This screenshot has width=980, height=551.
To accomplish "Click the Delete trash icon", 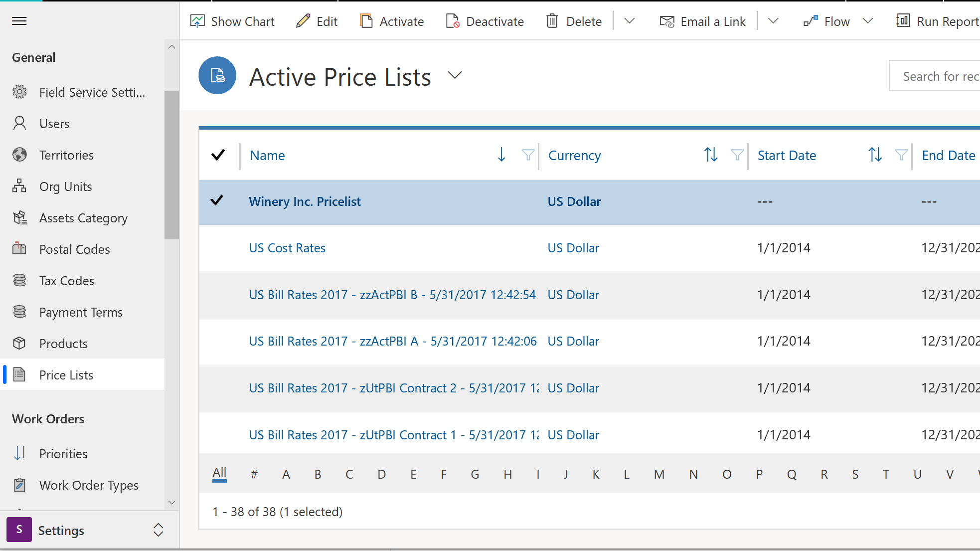I will pos(552,21).
